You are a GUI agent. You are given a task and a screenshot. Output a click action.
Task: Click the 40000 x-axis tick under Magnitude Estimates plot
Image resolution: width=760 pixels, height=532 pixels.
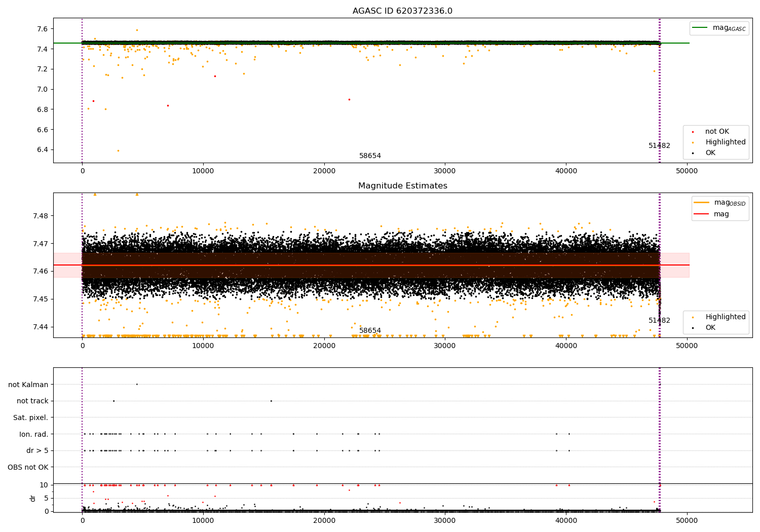pyautogui.click(x=566, y=346)
